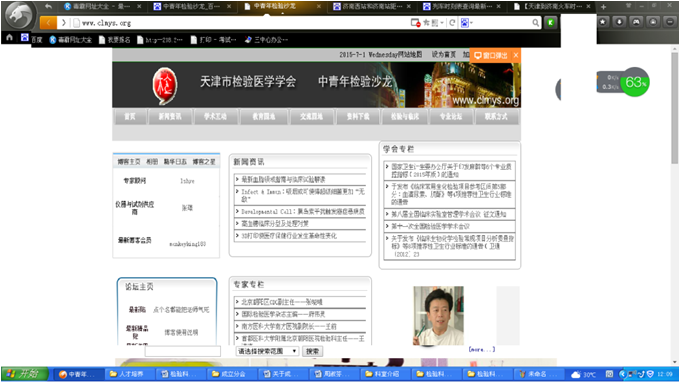Open the 资料下载 navigation menu
The image size is (680, 383).
click(358, 117)
